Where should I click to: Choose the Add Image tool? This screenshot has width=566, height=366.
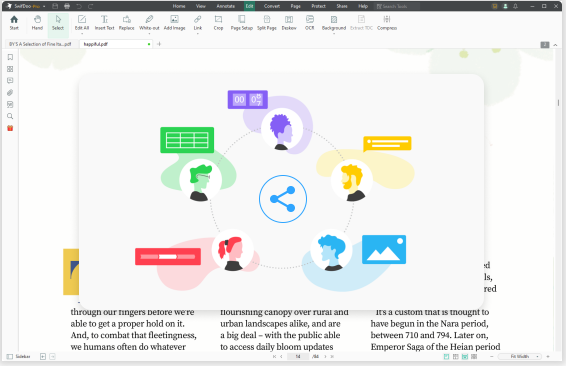pyautogui.click(x=174, y=23)
